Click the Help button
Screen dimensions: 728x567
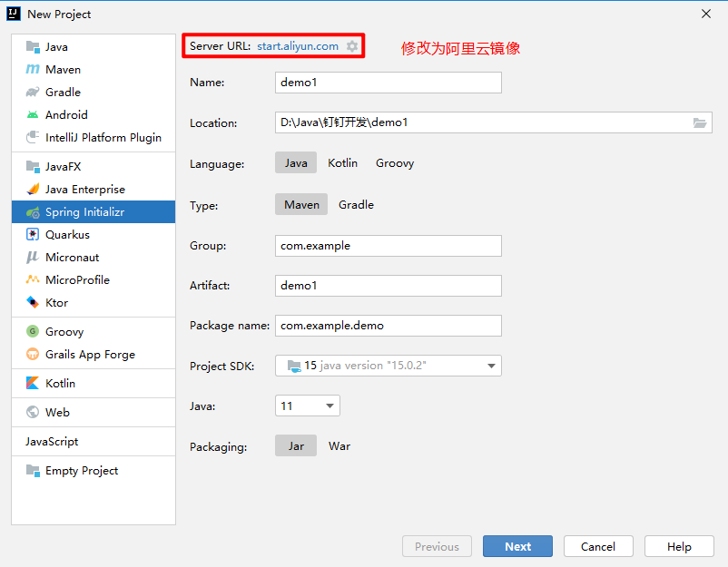pos(679,546)
